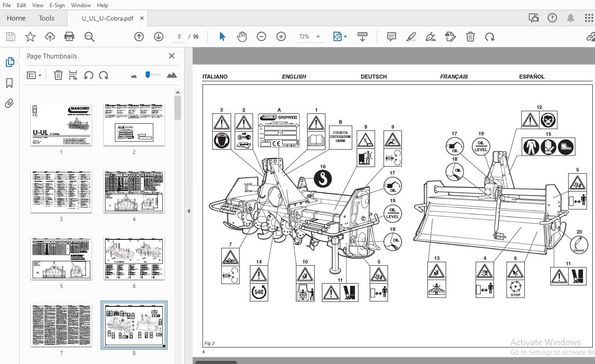Select page 5 thumbnail
The height and width of the screenshot is (364, 595).
pos(61,258)
